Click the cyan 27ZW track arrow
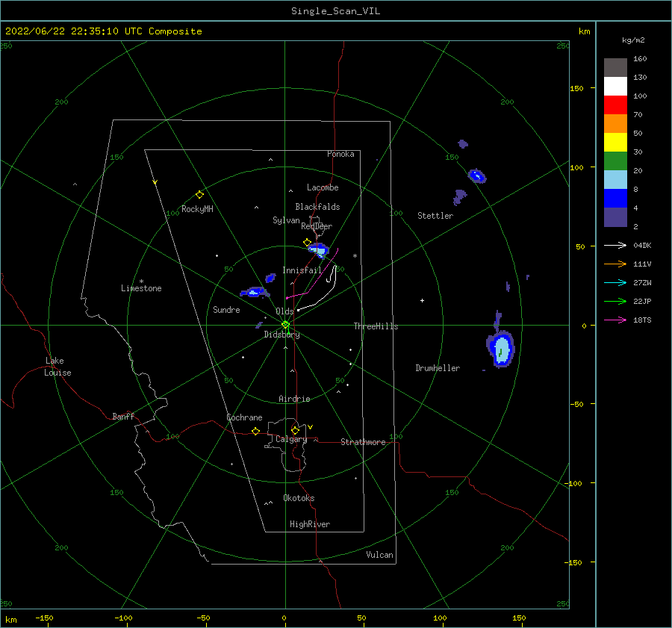Image resolution: width=672 pixels, height=628 pixels. [615, 282]
